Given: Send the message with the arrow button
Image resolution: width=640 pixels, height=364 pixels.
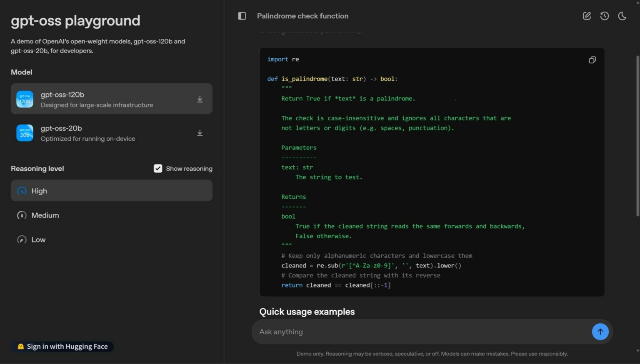Looking at the screenshot, I should click(600, 332).
